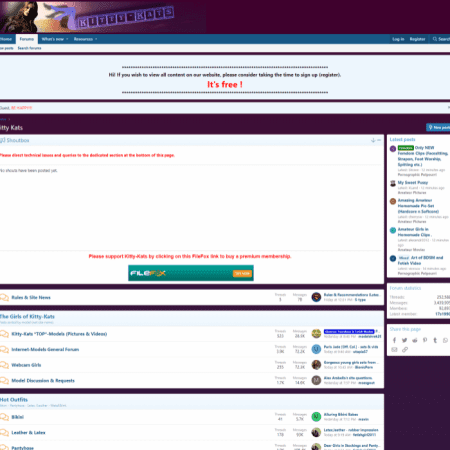450x450 pixels.
Task: Click last-poster avatar in Model Discussion row
Action: [x=316, y=380]
